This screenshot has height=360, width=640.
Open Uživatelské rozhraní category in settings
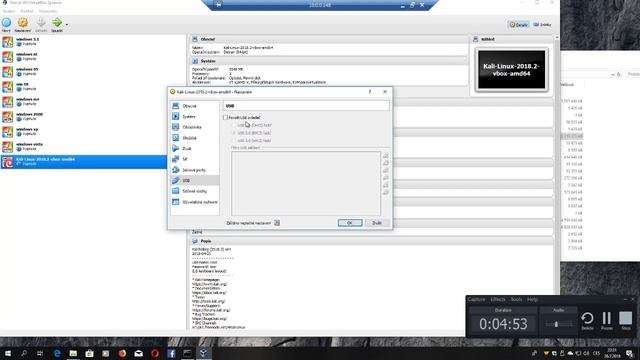195,202
